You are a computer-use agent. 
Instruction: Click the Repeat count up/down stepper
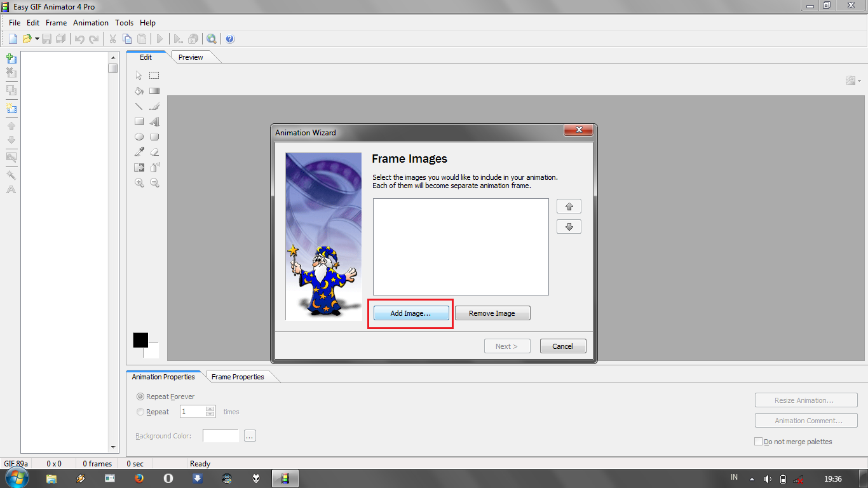point(210,412)
